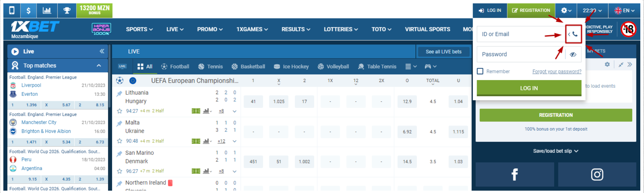Screen dimensions: 644x193
Task: Open the Hiper Bonus 1000x promo
Action: tap(101, 29)
